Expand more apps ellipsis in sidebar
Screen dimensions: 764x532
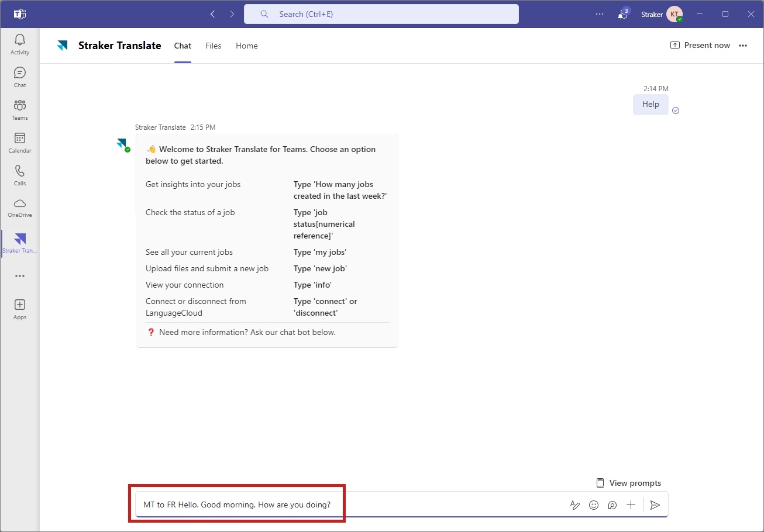[20, 276]
